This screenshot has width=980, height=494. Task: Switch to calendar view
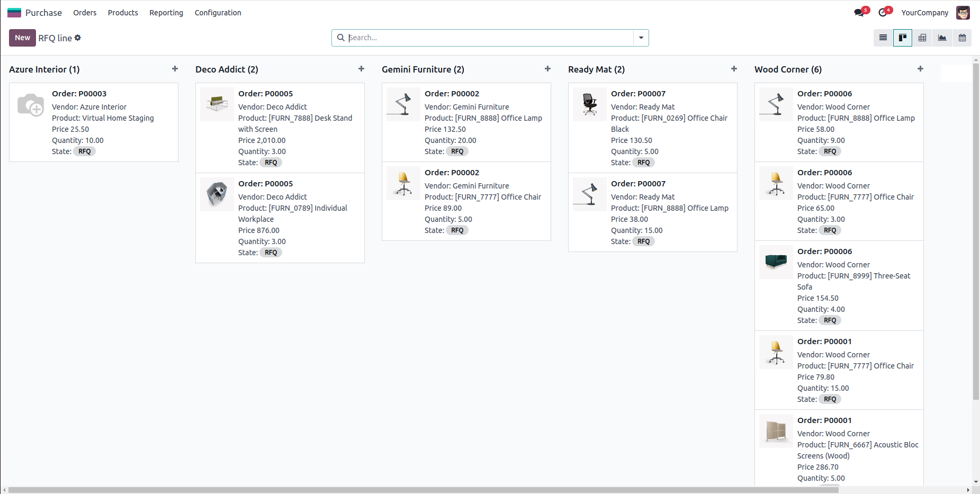[x=962, y=38]
